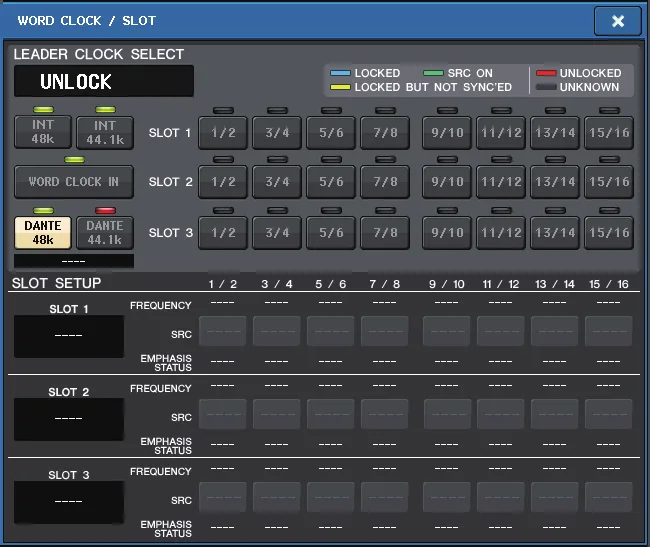Select SLOT 3 channels 3/4 clock button

click(277, 233)
